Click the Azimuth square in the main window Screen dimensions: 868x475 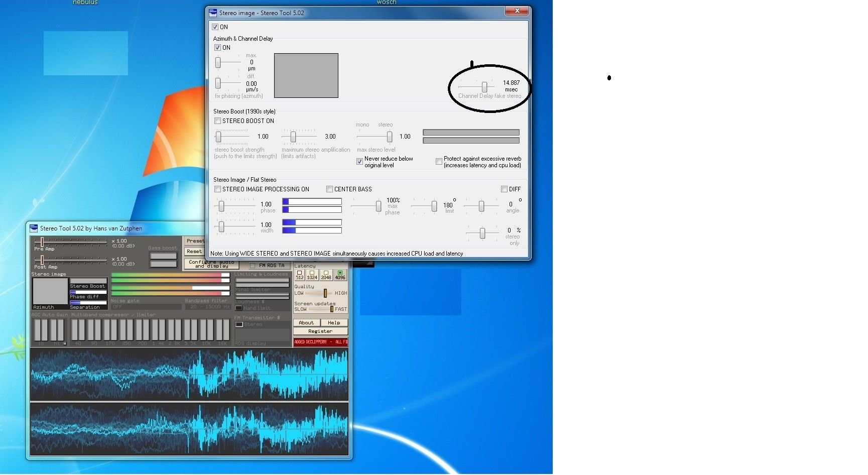click(50, 291)
